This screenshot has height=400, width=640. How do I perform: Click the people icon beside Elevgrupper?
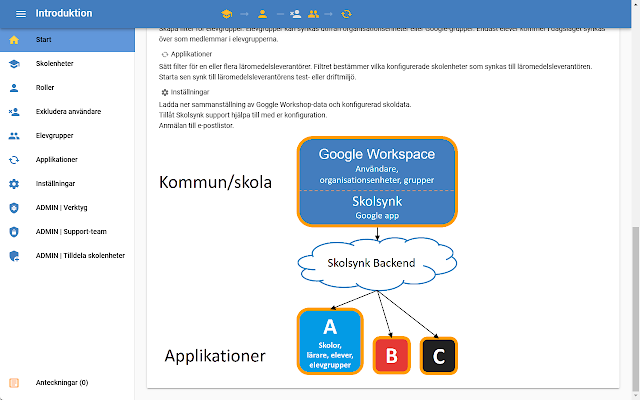click(14, 136)
